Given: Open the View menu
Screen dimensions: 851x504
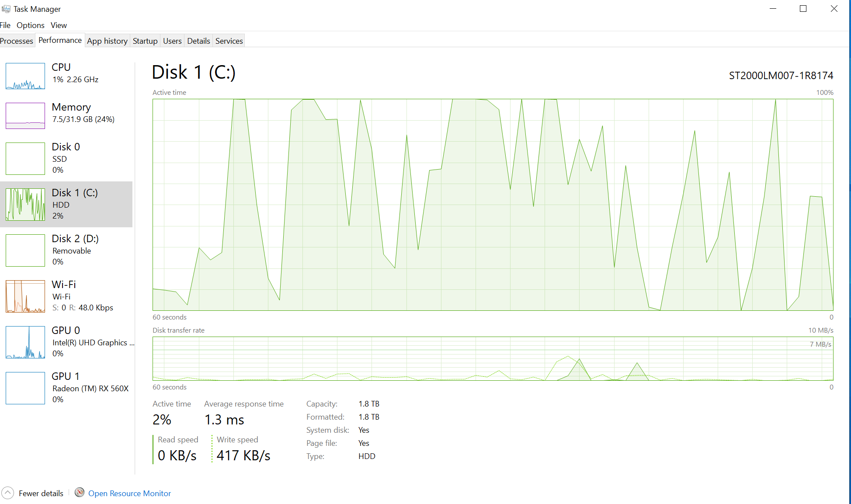Looking at the screenshot, I should (59, 25).
